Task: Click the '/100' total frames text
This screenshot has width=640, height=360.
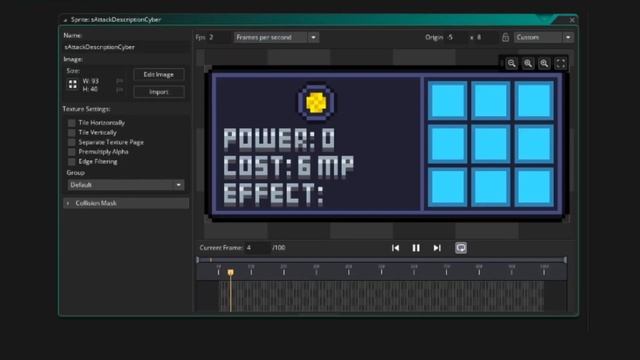Action: pos(279,248)
